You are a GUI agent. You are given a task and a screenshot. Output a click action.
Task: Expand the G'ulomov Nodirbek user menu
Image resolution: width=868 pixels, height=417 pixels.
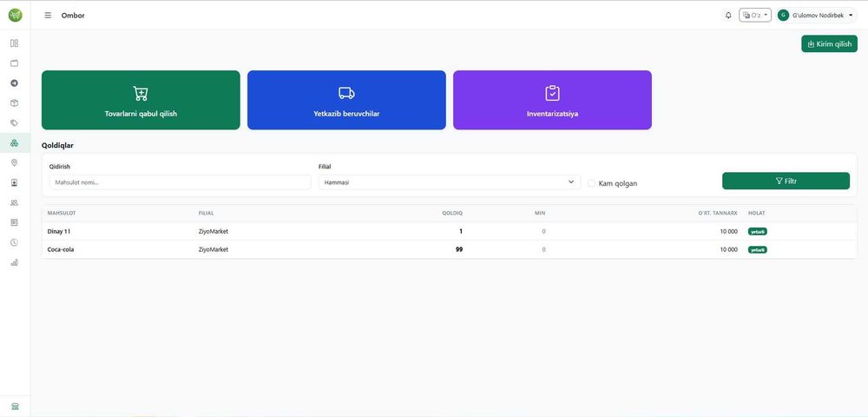coord(817,16)
